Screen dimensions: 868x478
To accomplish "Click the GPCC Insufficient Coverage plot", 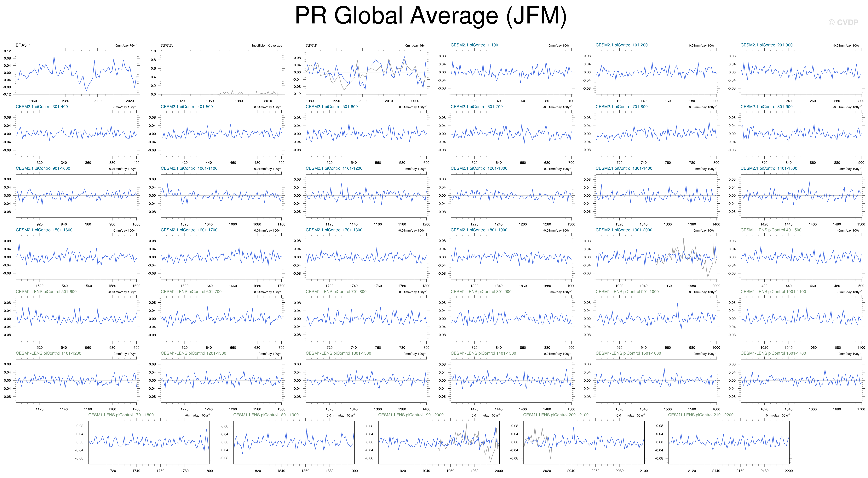I will tap(221, 72).
